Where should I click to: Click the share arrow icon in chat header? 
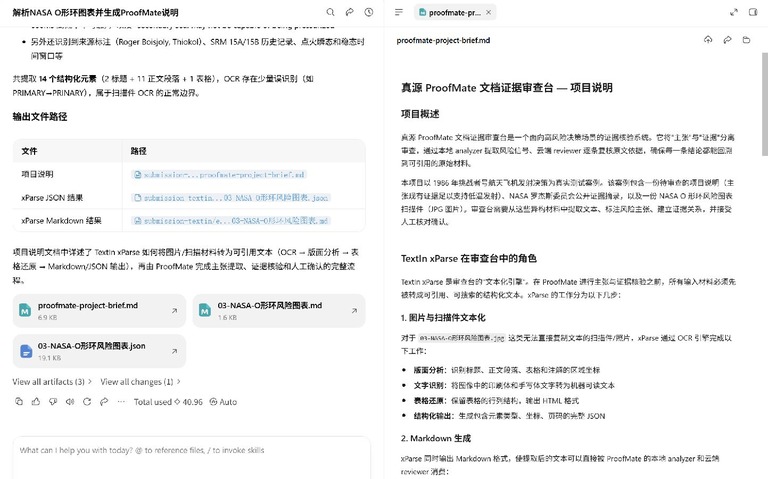349,12
